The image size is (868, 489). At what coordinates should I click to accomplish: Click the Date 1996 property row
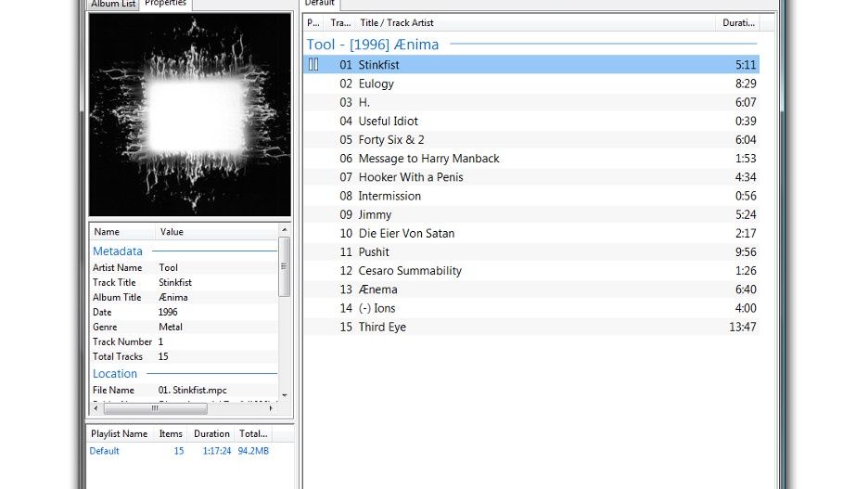[x=184, y=313]
